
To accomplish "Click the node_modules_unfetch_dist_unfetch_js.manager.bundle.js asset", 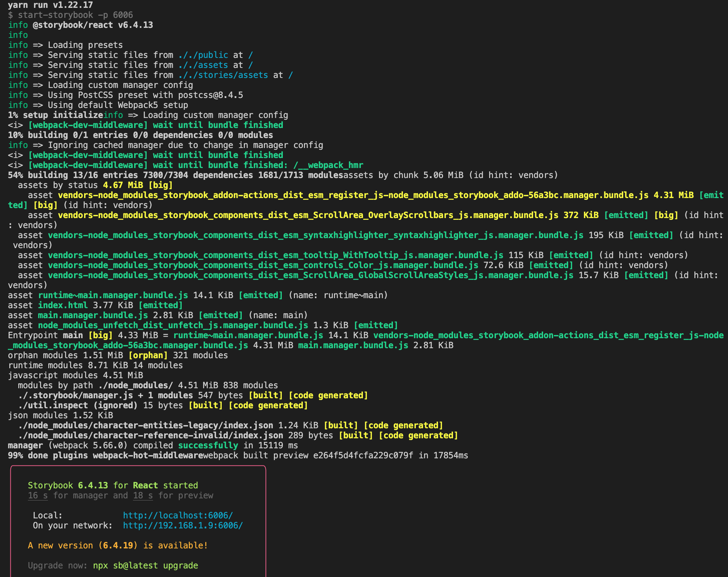I will [173, 325].
